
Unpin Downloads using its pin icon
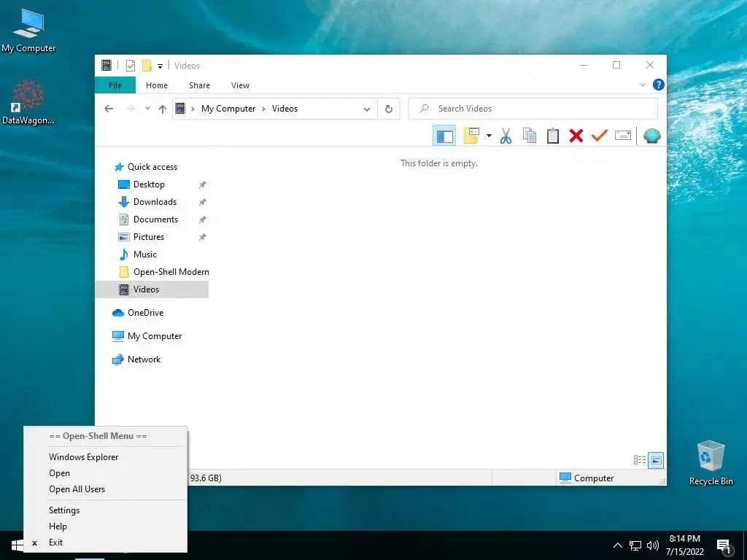point(203,202)
